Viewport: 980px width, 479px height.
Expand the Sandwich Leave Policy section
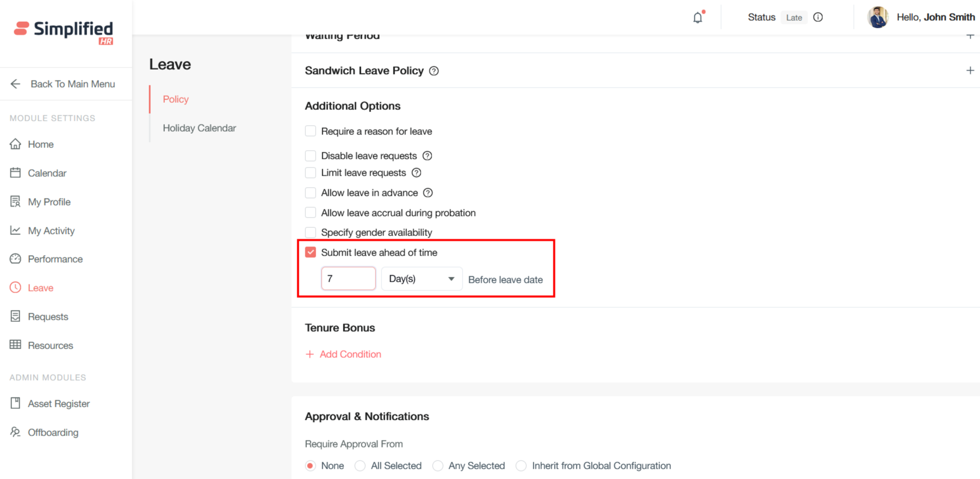click(x=970, y=71)
